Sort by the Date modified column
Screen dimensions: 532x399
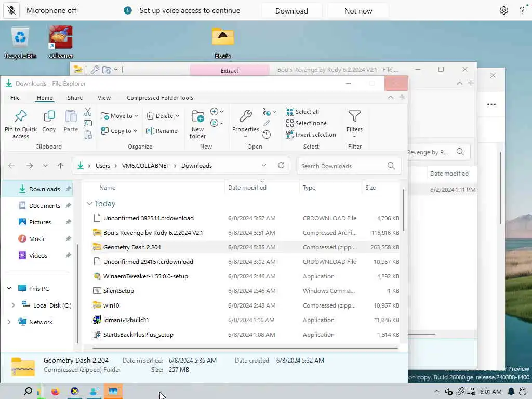coord(247,188)
